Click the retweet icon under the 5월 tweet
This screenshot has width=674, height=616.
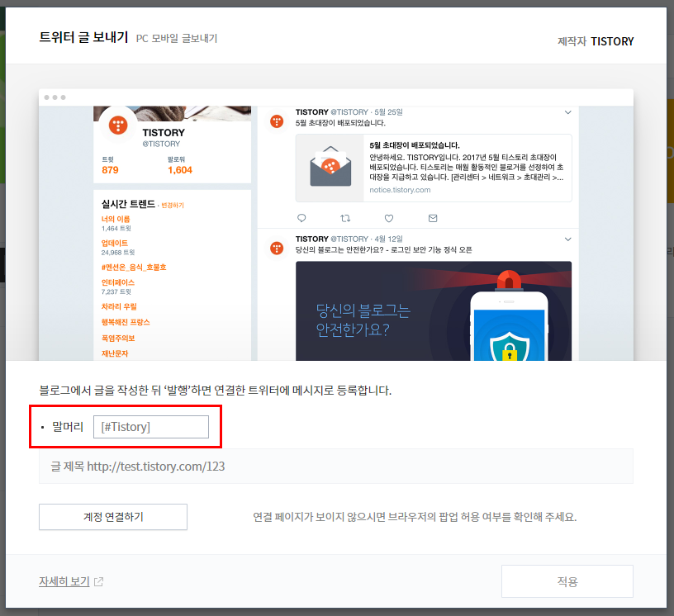tap(345, 218)
